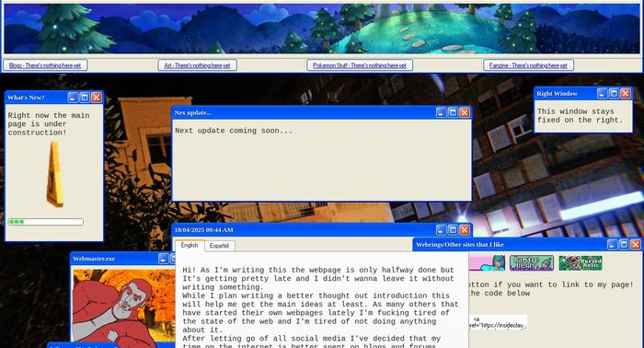Visit the Pokemon Stuff link
This screenshot has height=348, width=644.
360,65
